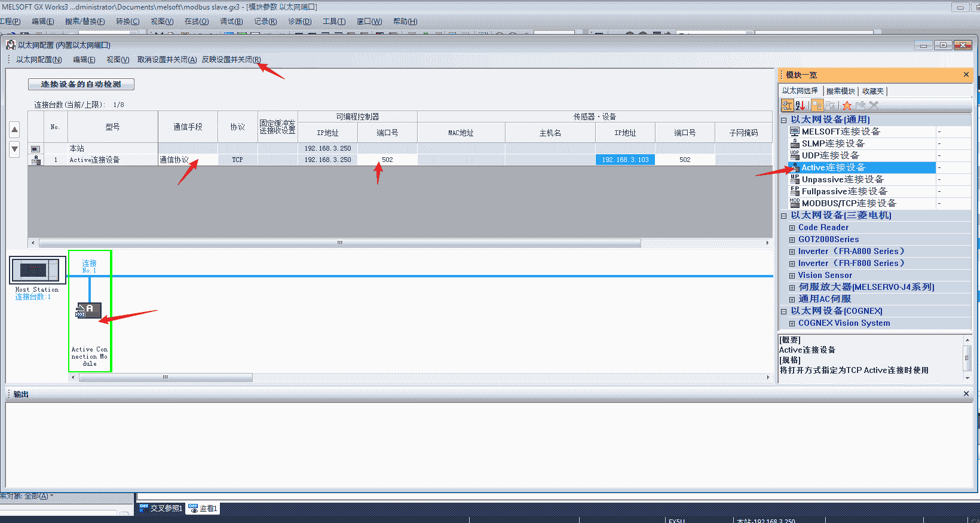The width and height of the screenshot is (980, 523).
Task: Toggle the category view icon in module list
Action: (x=787, y=106)
